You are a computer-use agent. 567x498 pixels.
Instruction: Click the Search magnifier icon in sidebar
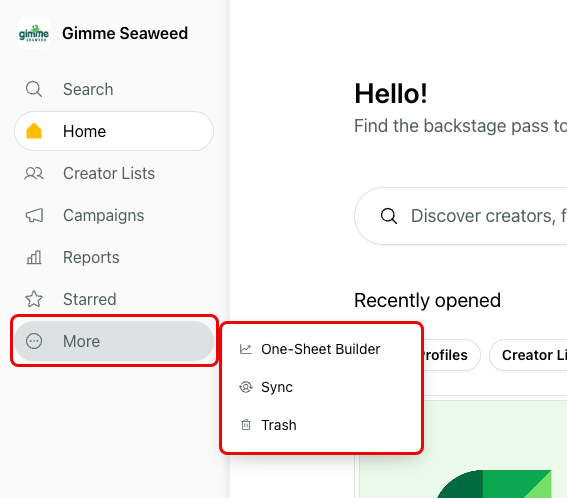(34, 89)
